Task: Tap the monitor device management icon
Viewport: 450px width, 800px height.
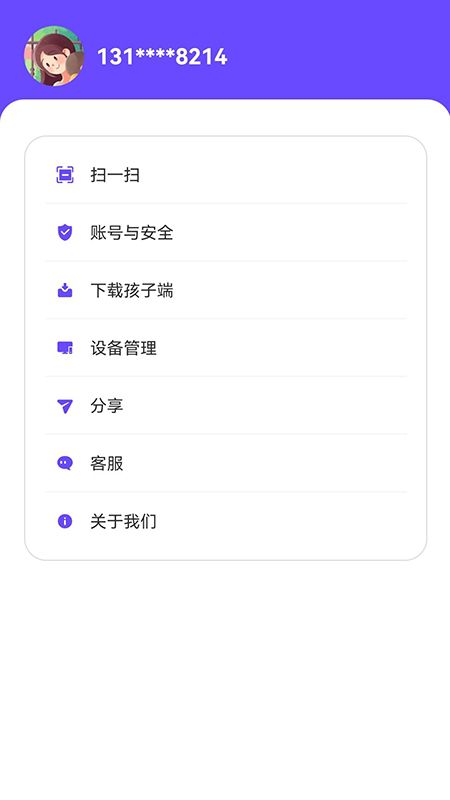Action: click(65, 348)
